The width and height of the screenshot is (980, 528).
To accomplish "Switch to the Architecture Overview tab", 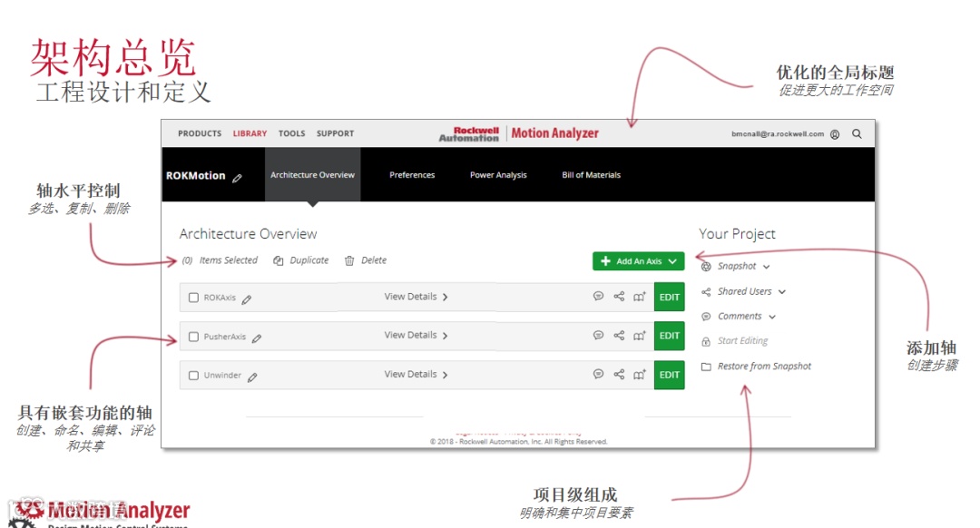I will click(x=312, y=175).
